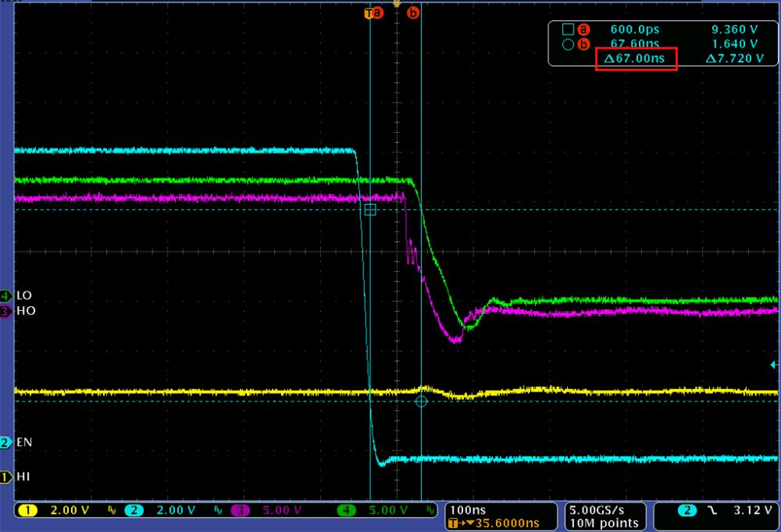The height and width of the screenshot is (532, 781).
Task: Click the circle cursor b icon in readout
Action: click(568, 45)
